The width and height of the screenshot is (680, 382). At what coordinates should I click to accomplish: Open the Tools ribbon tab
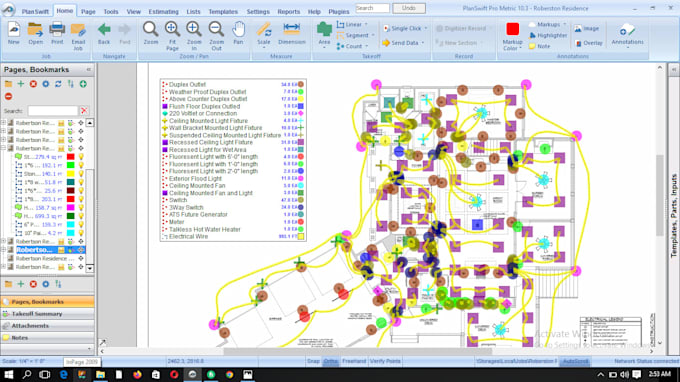pyautogui.click(x=111, y=12)
